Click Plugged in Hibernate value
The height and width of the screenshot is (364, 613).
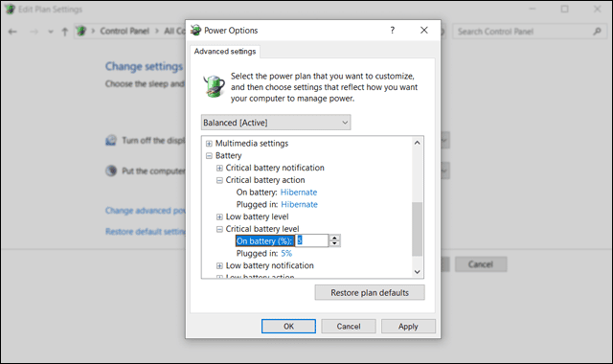click(x=299, y=204)
